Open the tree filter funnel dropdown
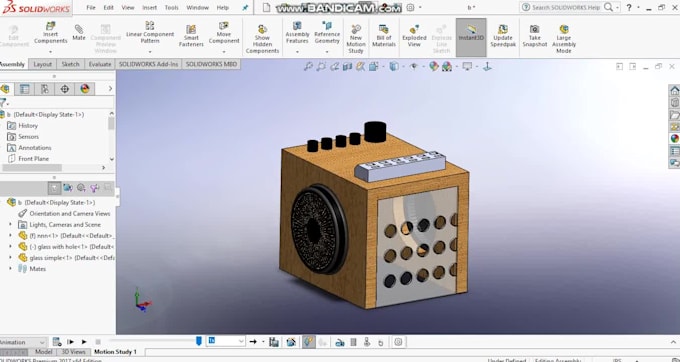 [x=4, y=103]
